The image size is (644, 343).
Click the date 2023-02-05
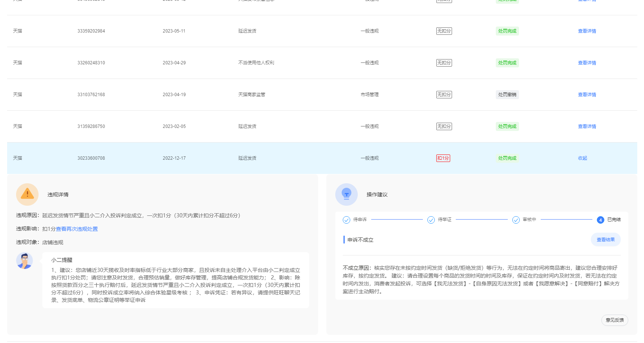(174, 126)
